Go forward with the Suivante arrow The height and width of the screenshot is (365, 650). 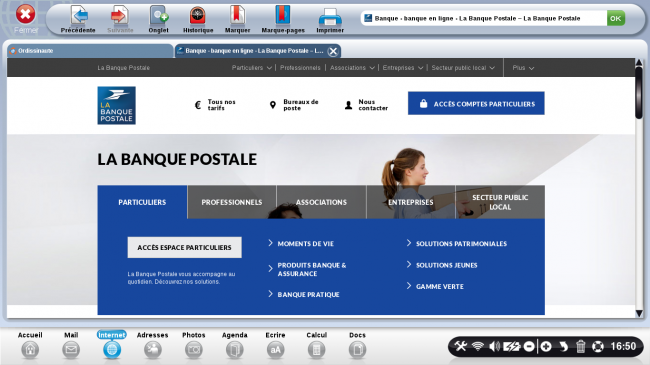click(x=120, y=19)
